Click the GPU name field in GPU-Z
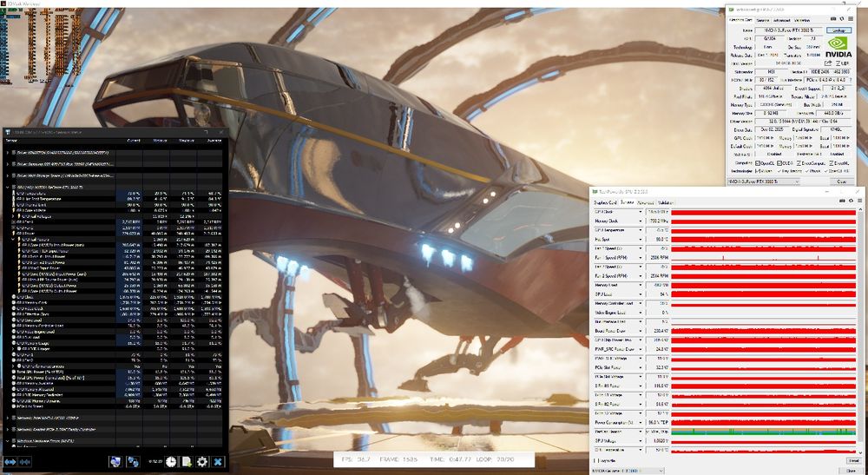The image size is (868, 475). coord(790,30)
